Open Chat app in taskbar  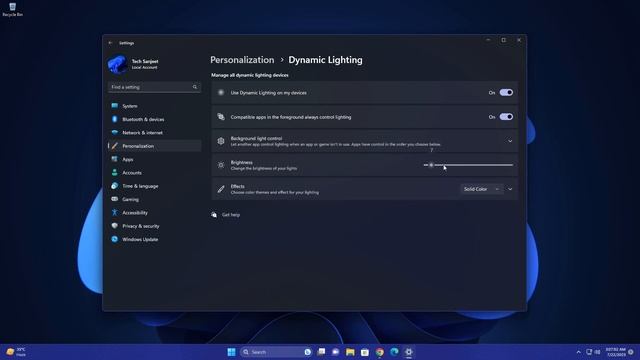336,352
